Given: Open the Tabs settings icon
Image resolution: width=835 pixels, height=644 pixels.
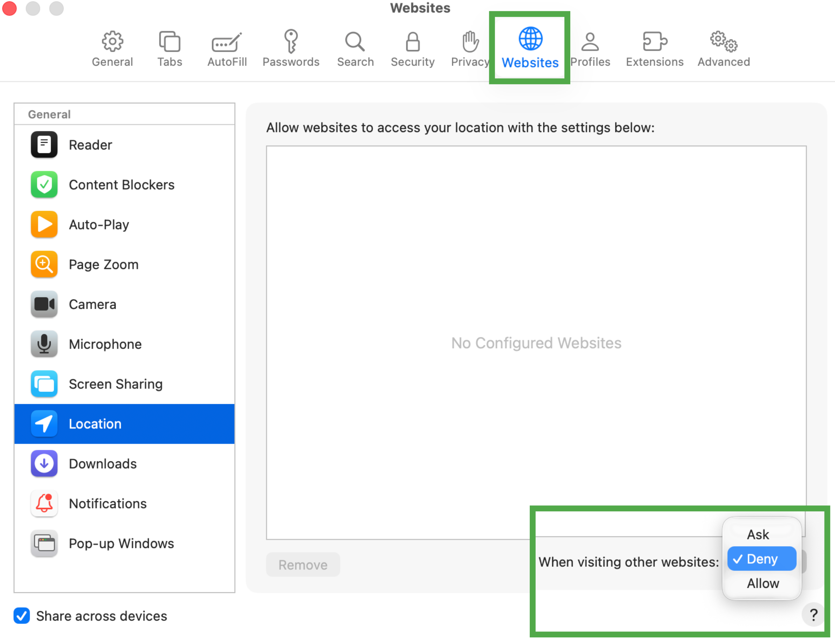Looking at the screenshot, I should pos(169,41).
